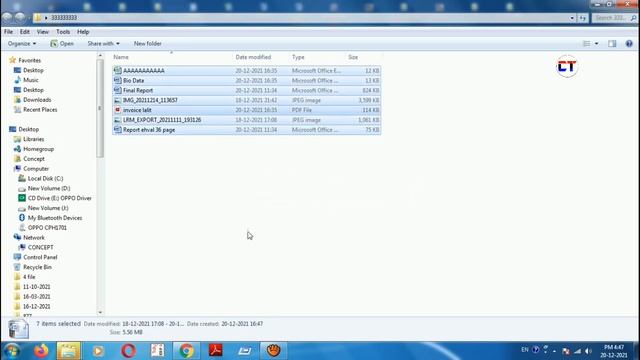The width and height of the screenshot is (640, 360).
Task: Open Google Chrome from taskbar
Action: (x=186, y=351)
